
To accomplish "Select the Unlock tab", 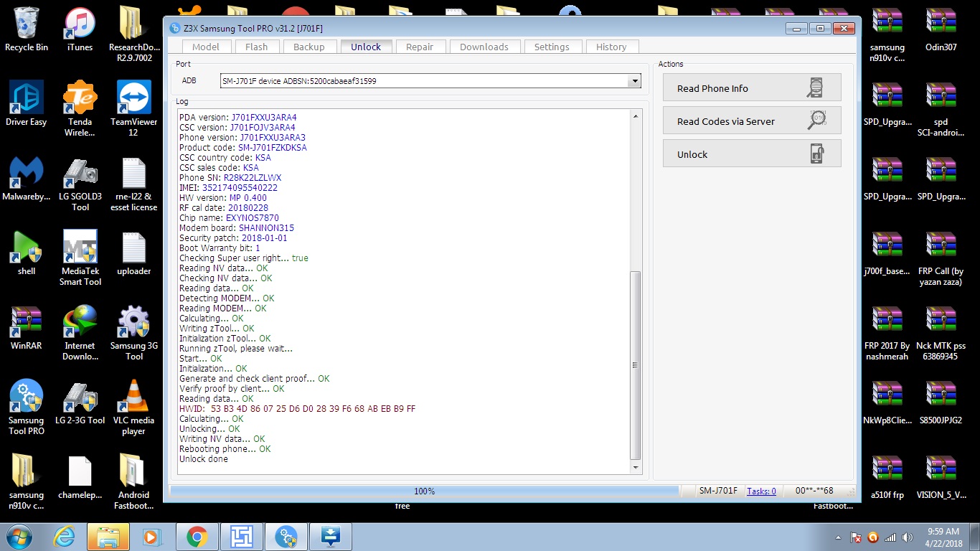I will click(366, 47).
